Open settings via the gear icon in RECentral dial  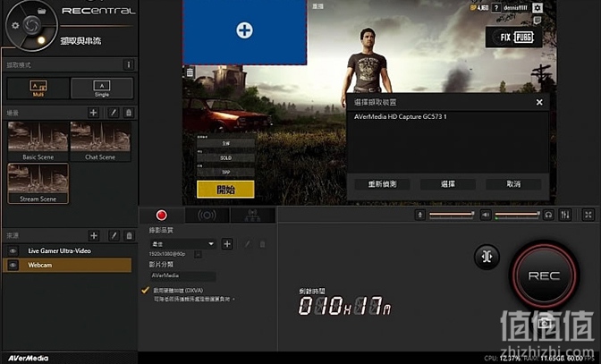click(x=15, y=25)
